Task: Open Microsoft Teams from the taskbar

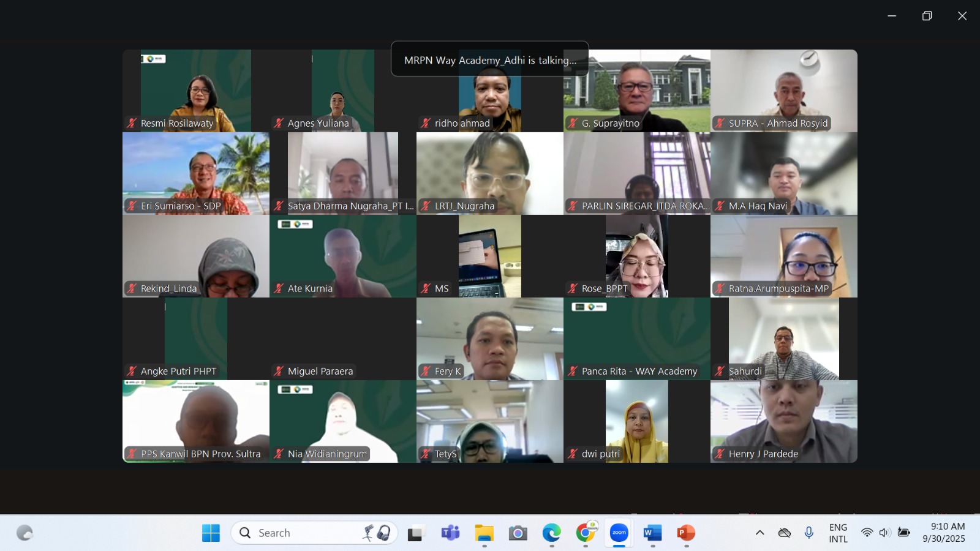Action: (x=450, y=533)
